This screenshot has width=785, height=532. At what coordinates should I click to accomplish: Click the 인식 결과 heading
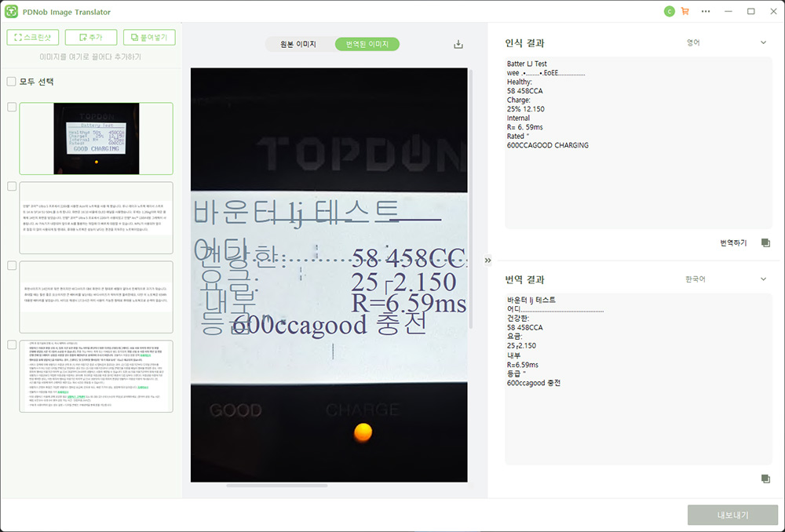(524, 43)
